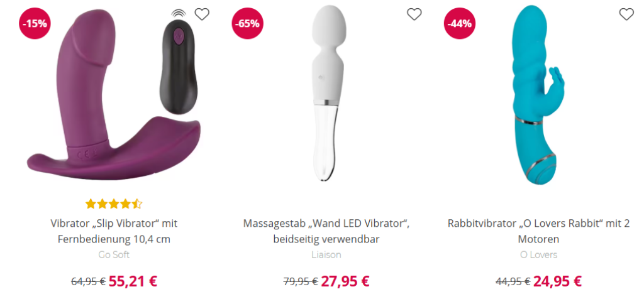Image resolution: width=644 pixels, height=294 pixels.
Task: Click the -44% discount badge
Action: pos(460,23)
